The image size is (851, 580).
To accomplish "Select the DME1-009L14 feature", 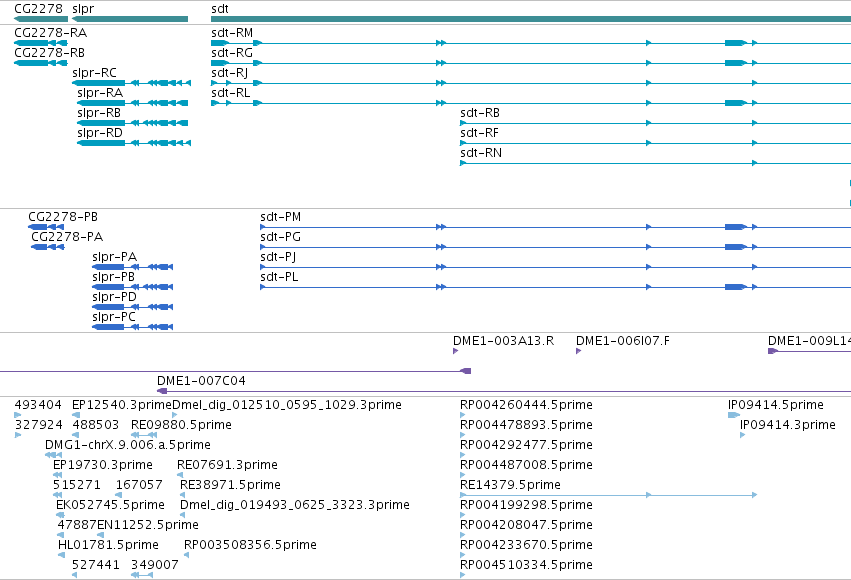I will (809, 351).
